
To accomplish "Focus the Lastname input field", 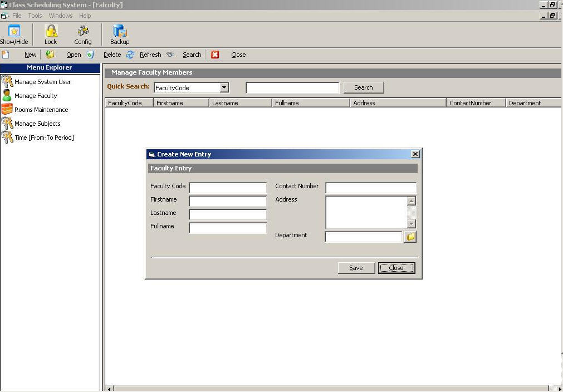I will [228, 214].
